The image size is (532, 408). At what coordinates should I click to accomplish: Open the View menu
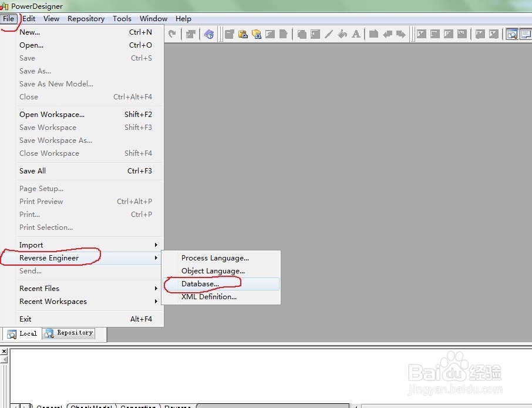51,19
